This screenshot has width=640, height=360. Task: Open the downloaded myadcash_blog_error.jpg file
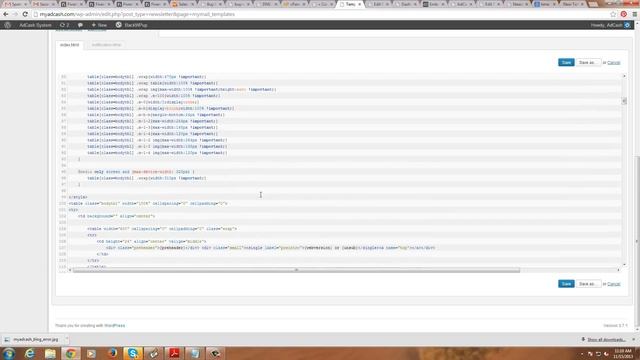coord(32,340)
